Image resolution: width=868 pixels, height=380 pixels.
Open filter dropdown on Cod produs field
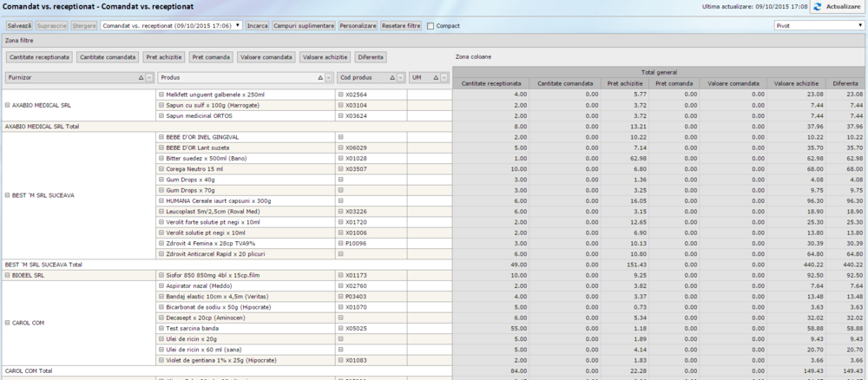click(400, 78)
